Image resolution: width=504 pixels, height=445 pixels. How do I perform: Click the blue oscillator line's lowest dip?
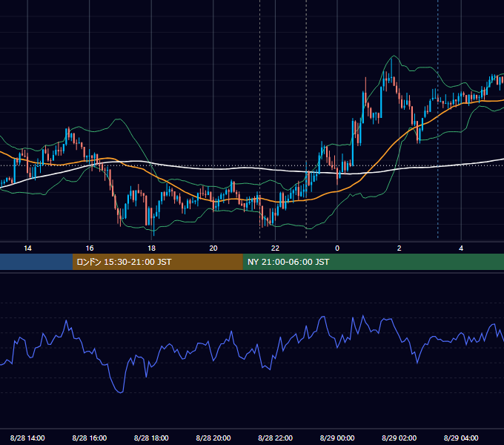pyautogui.click(x=121, y=392)
